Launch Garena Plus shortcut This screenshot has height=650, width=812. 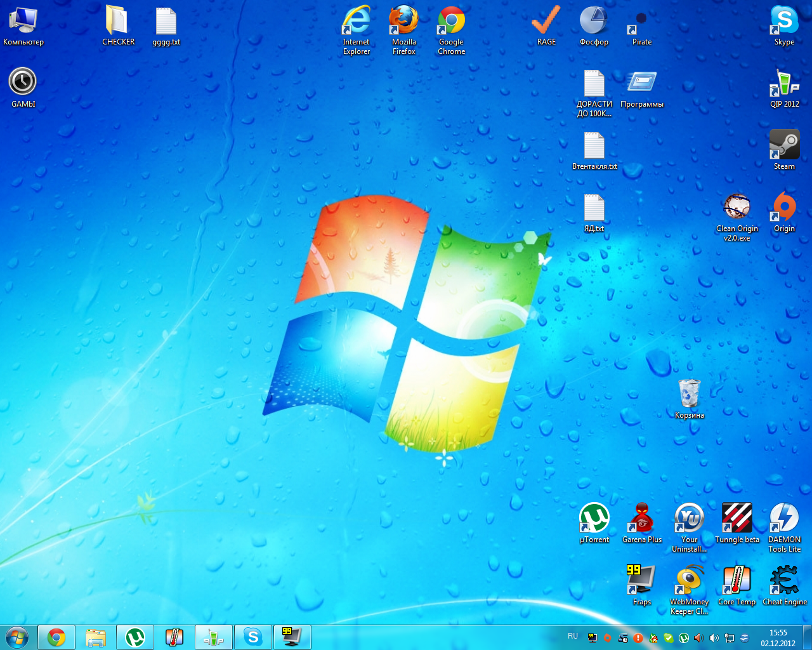point(642,523)
